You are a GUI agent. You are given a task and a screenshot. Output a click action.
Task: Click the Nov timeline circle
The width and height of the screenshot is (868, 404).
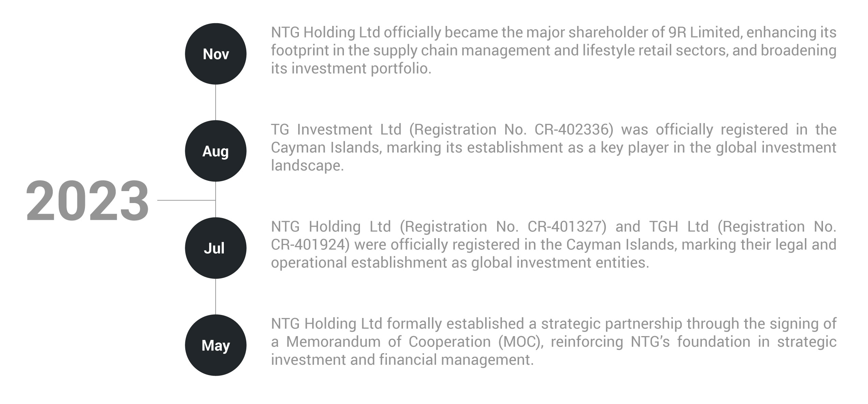tap(216, 54)
